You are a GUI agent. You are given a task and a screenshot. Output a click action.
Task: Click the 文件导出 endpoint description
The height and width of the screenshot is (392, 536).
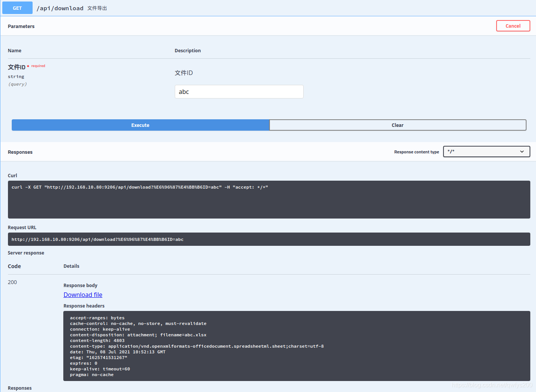pyautogui.click(x=97, y=8)
